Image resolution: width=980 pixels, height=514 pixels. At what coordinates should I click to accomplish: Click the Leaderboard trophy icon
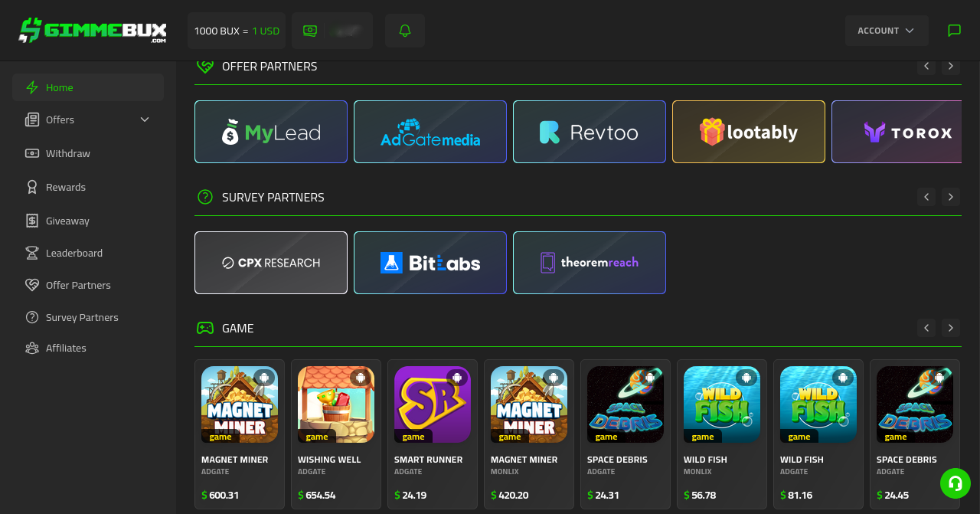click(x=32, y=253)
